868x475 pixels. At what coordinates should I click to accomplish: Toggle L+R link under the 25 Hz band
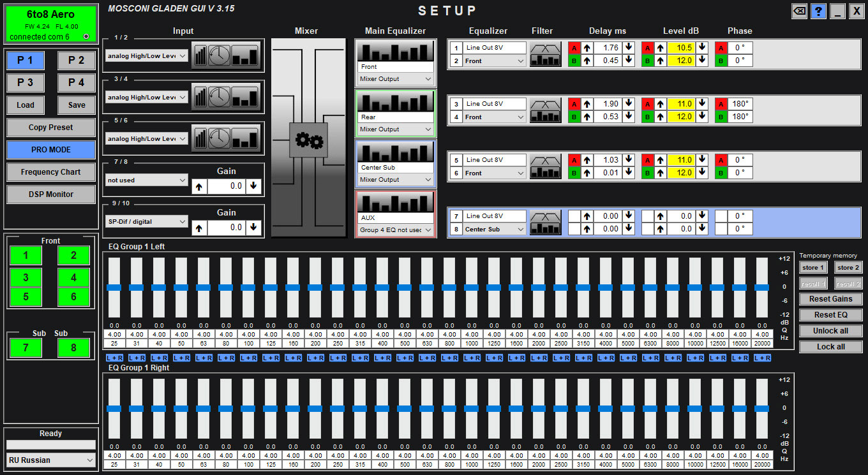(114, 358)
